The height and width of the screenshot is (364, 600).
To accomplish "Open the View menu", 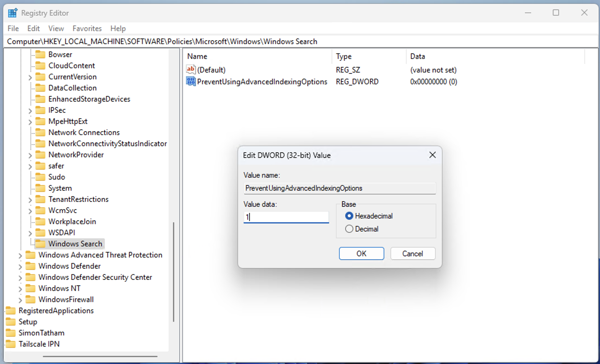I will pos(56,28).
